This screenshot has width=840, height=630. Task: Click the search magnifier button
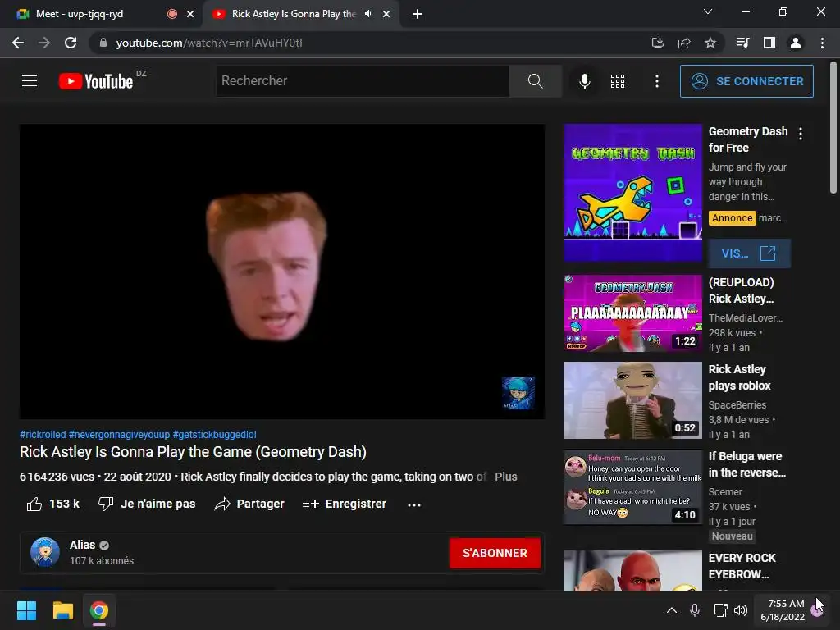(x=535, y=81)
